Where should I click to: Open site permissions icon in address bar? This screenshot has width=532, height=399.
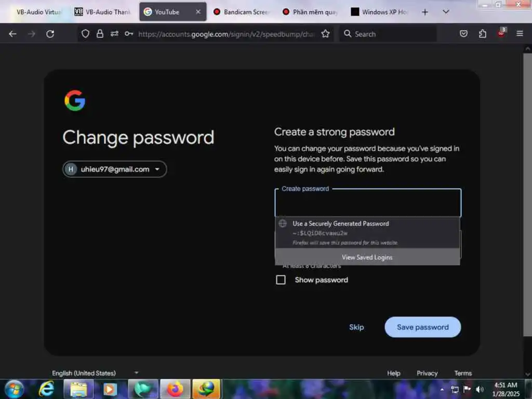114,34
